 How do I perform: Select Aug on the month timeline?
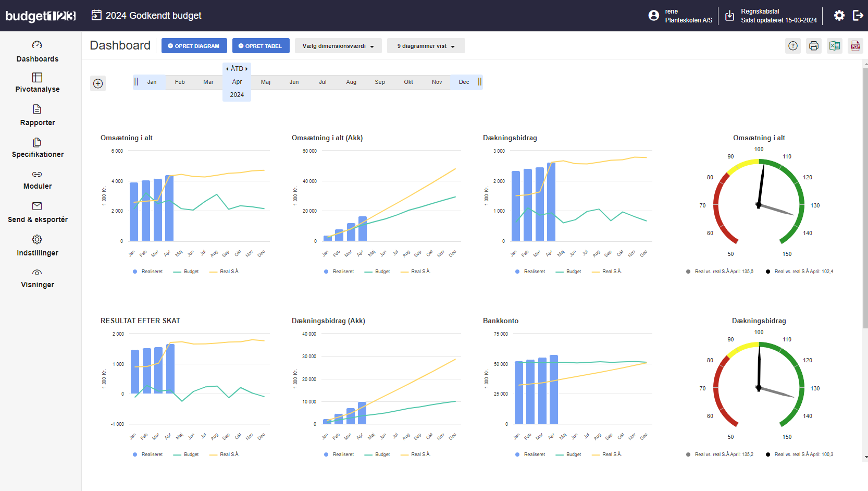[351, 82]
